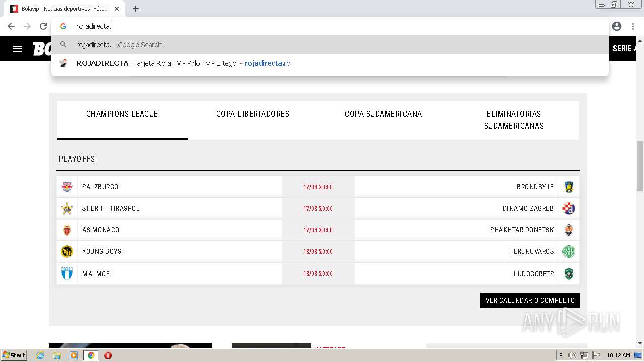The height and width of the screenshot is (362, 644).
Task: Click the Sheriff Tiraspol team name
Action: tap(111, 208)
